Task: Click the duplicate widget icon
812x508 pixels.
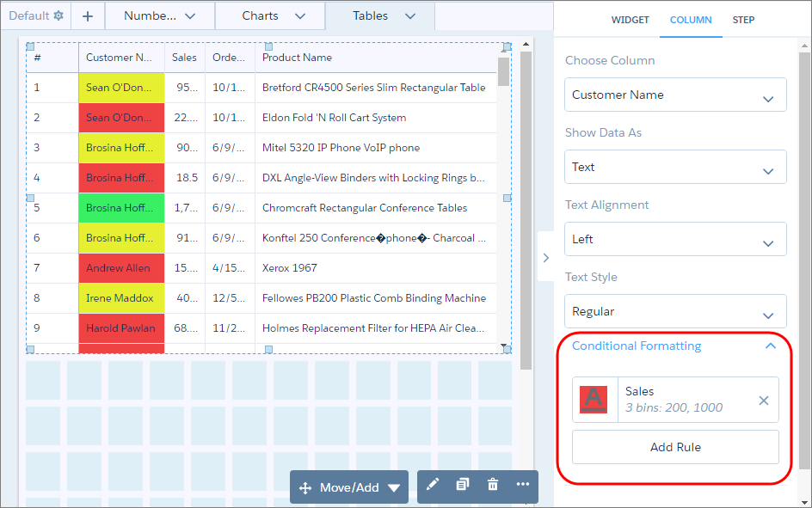Action: coord(463,485)
